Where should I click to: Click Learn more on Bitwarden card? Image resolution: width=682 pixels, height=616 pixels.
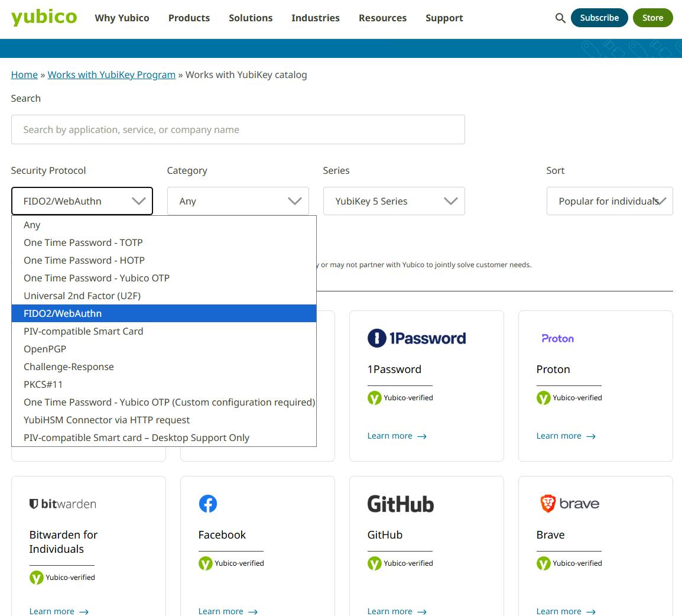click(x=59, y=611)
